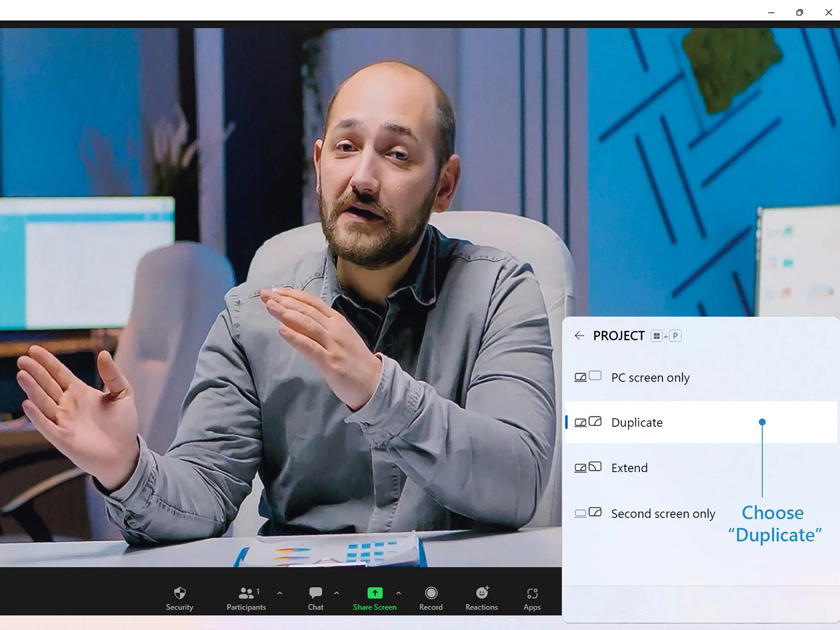Click the green Share Screen icon
The image size is (840, 630).
click(x=375, y=592)
